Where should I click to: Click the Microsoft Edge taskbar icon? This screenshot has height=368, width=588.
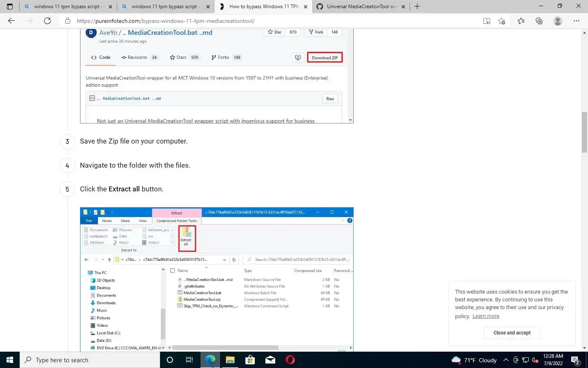210,360
